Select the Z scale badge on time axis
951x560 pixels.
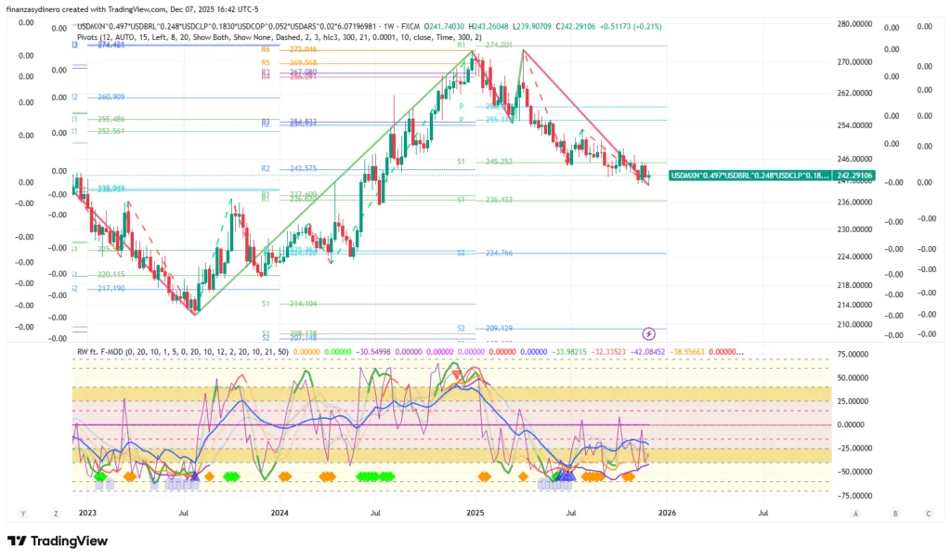click(56, 513)
